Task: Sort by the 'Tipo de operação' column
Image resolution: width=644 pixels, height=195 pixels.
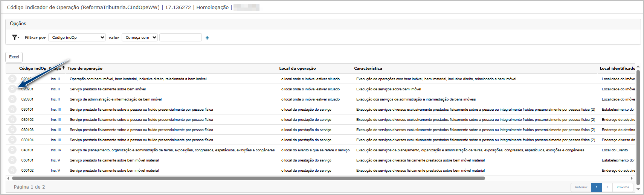Action: tap(85, 69)
